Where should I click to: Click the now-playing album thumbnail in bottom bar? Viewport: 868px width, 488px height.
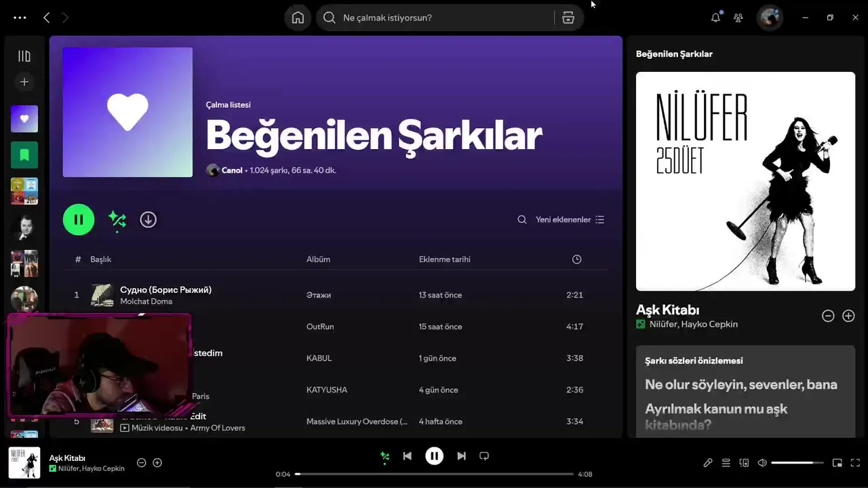coord(24,463)
